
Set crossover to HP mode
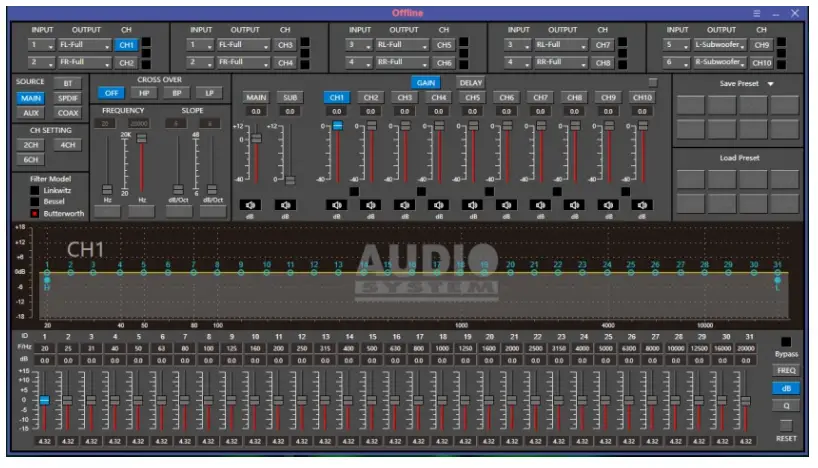144,93
